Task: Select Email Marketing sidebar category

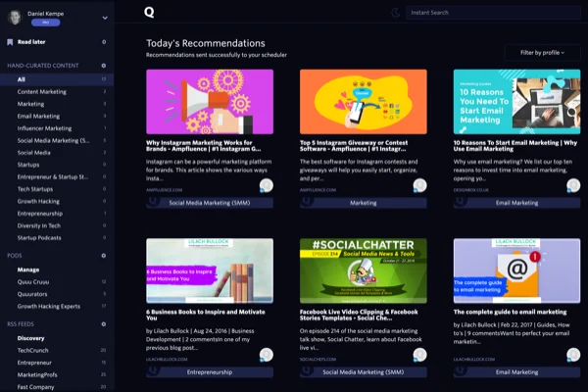Action: click(x=57, y=117)
